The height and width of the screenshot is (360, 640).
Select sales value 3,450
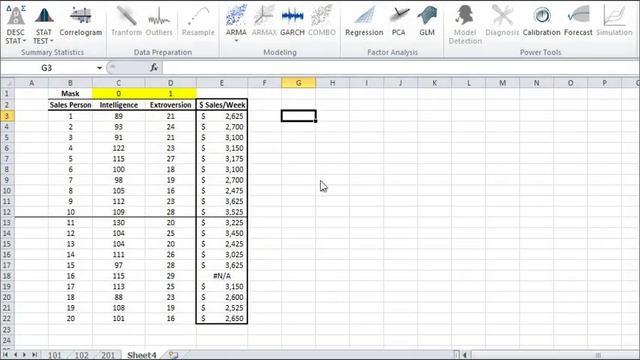point(222,233)
